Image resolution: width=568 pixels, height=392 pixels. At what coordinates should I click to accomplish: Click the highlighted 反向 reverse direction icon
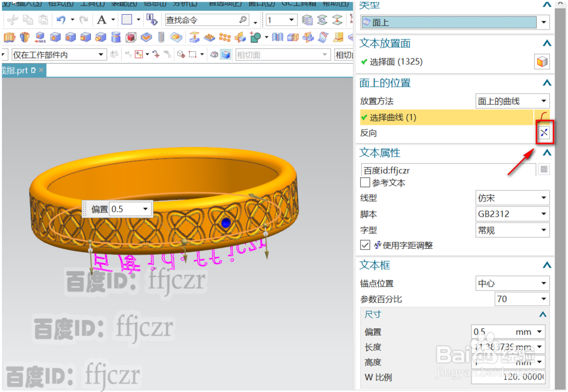(544, 132)
